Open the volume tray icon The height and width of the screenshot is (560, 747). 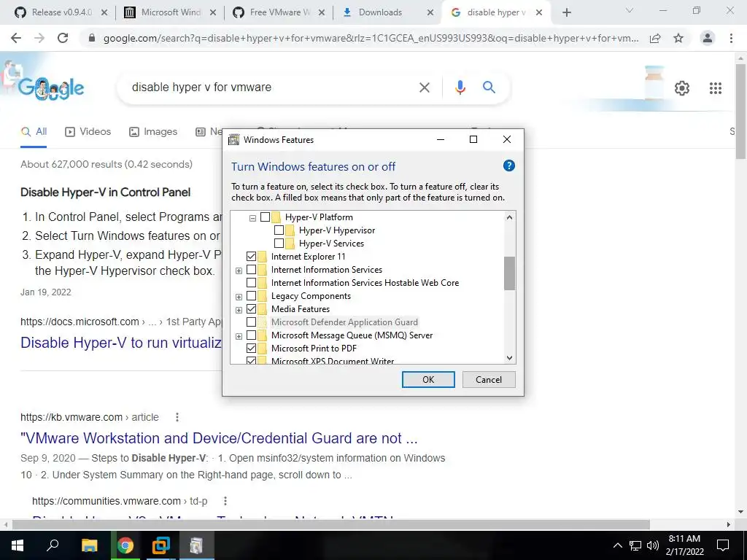click(x=653, y=545)
